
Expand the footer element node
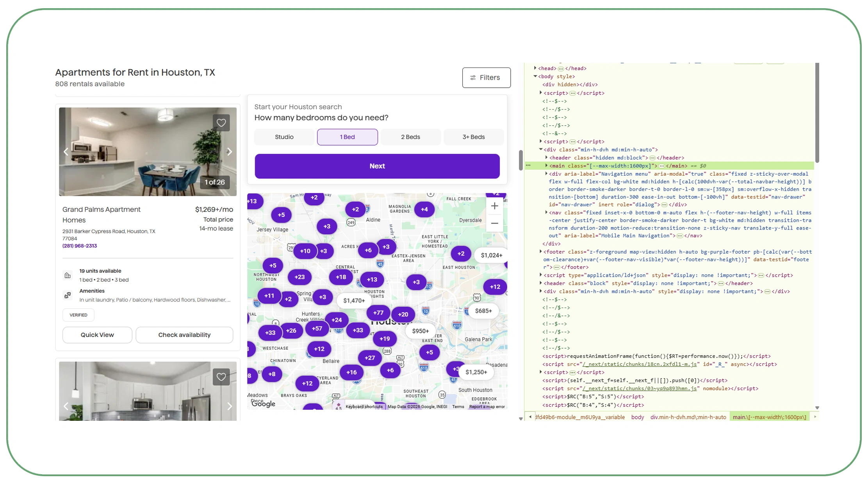click(541, 252)
